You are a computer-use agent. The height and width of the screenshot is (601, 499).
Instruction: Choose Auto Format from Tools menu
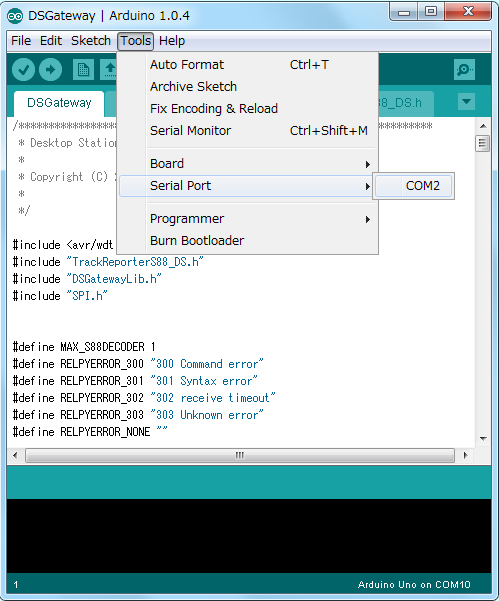[249, 65]
